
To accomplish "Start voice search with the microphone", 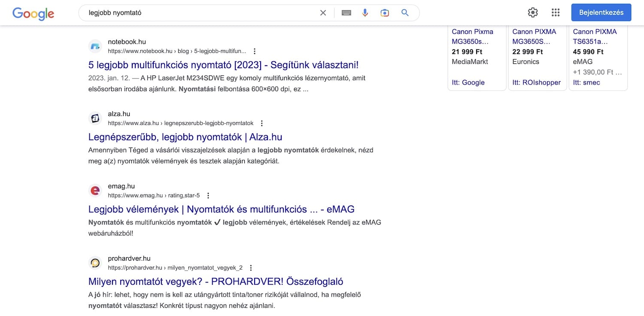I will tap(365, 13).
